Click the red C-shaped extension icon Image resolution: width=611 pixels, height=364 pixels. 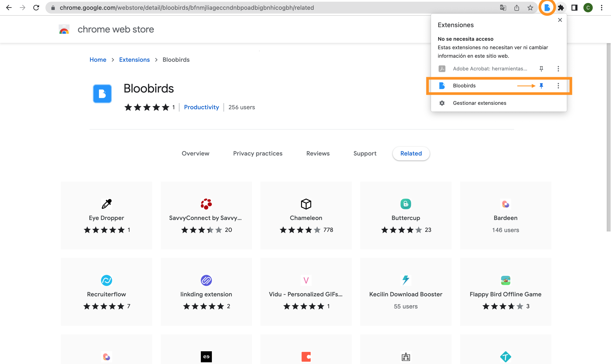[x=306, y=357]
